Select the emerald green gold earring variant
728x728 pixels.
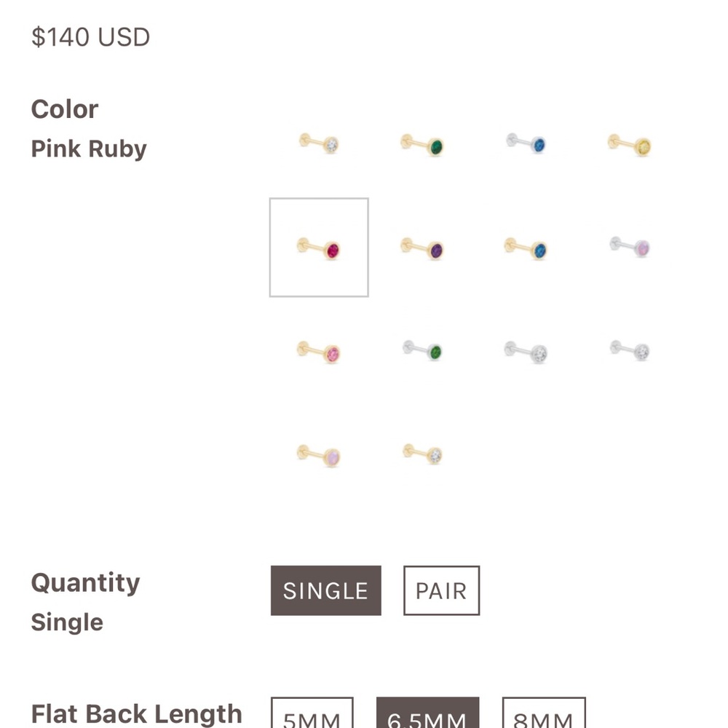pyautogui.click(x=424, y=144)
